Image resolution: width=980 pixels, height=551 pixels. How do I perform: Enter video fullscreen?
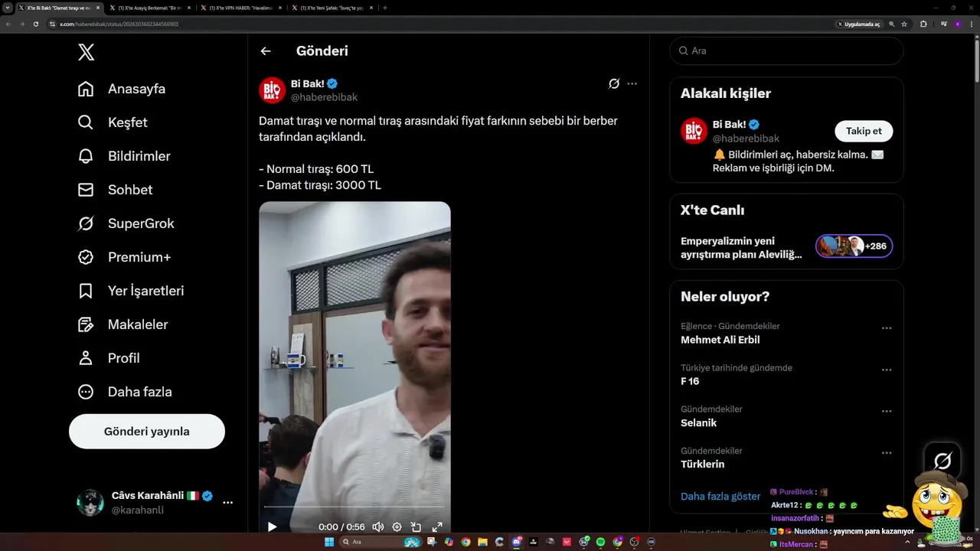(x=437, y=527)
